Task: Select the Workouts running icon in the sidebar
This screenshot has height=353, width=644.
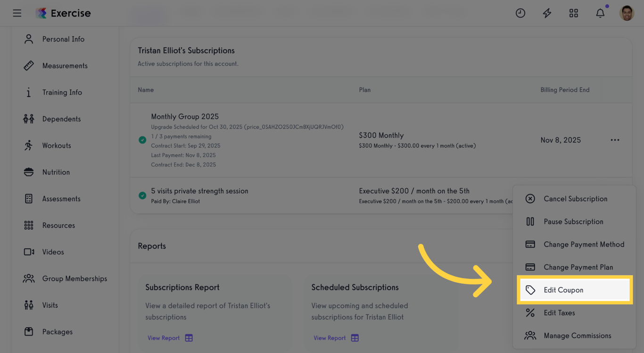Action: tap(28, 145)
